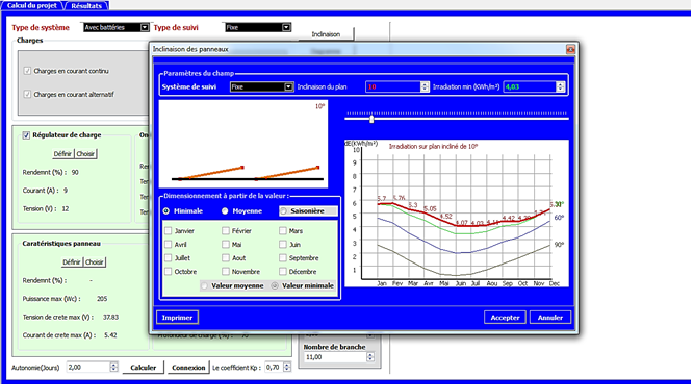691x384 pixels.
Task: Click the Nombre de branche field
Action: coord(335,357)
